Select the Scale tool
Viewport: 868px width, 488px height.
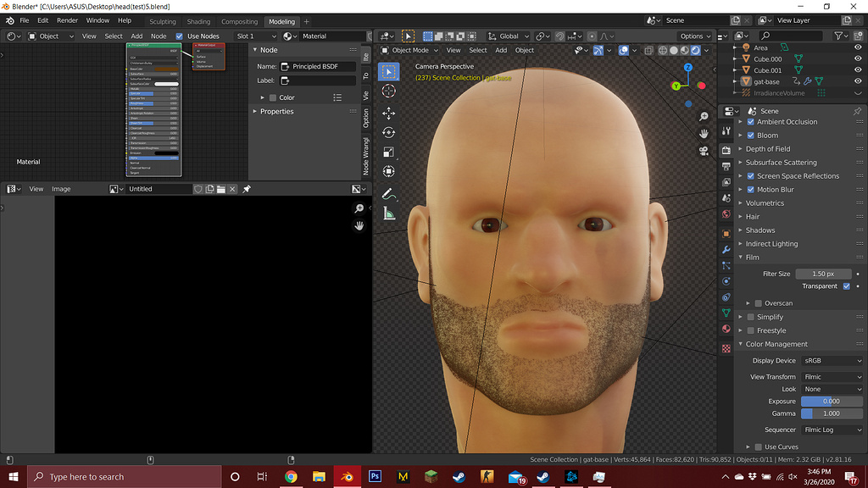[388, 152]
